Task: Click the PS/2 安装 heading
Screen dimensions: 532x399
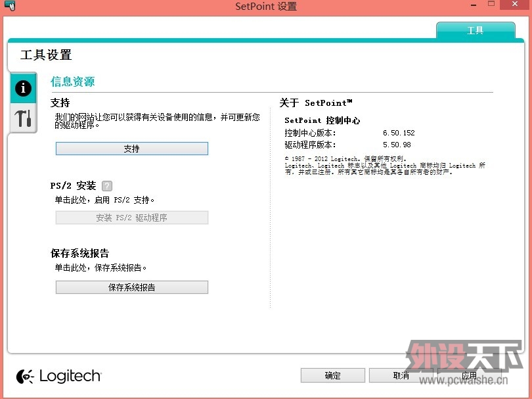Action: (x=73, y=186)
